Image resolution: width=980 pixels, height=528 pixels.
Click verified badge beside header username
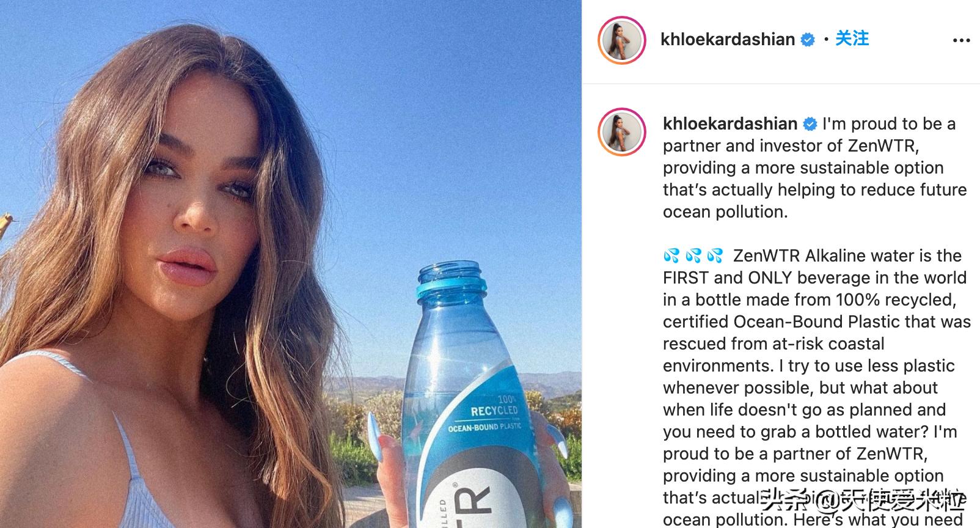(x=808, y=40)
